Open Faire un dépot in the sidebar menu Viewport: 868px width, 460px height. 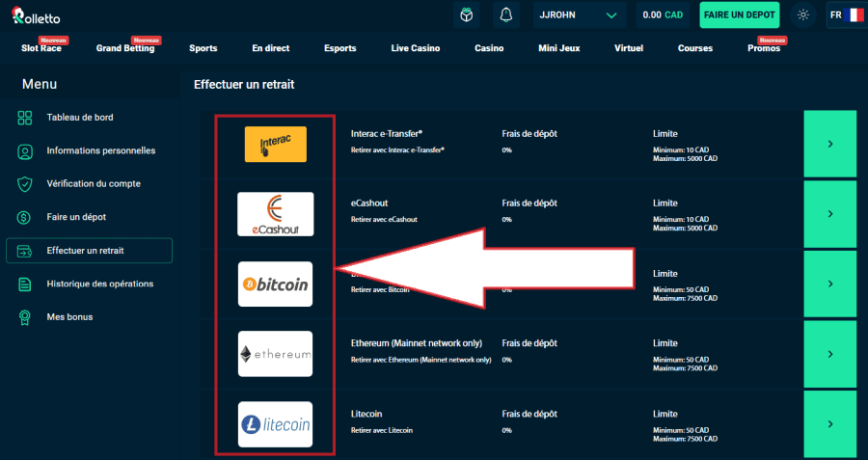click(76, 217)
